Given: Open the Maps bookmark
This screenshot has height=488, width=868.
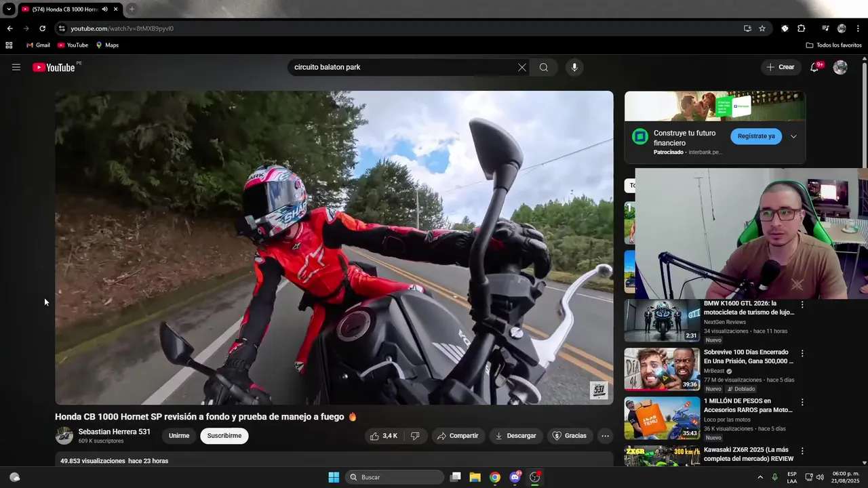Looking at the screenshot, I should (x=107, y=45).
